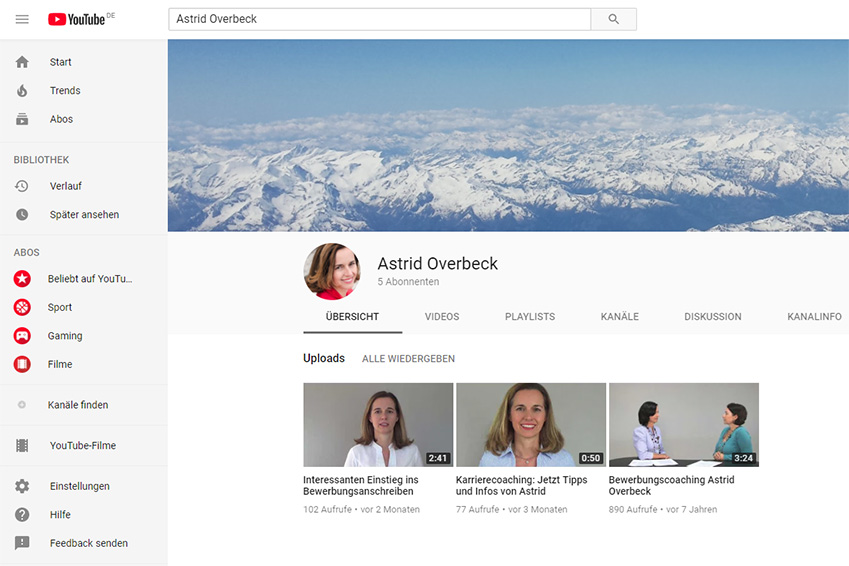Click the 890 Aufrufe vor 7 Jahren text

pos(663,510)
